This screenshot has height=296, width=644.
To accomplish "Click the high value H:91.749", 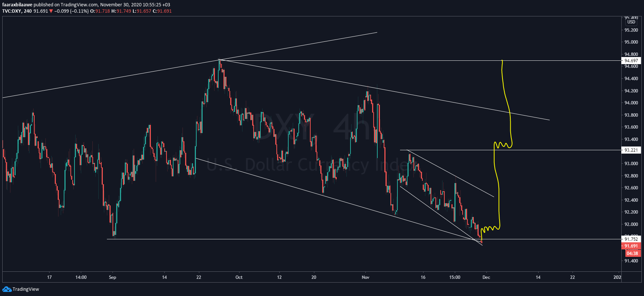I will pyautogui.click(x=121, y=11).
